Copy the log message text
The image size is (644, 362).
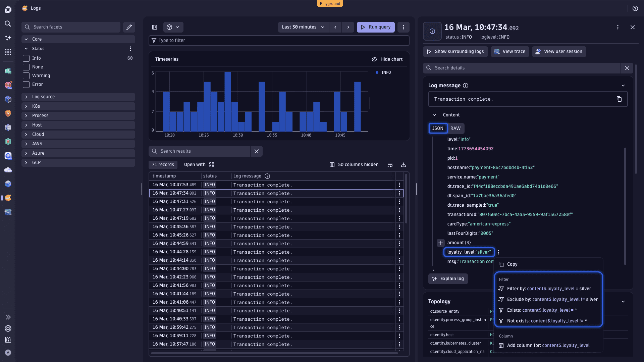pyautogui.click(x=619, y=99)
